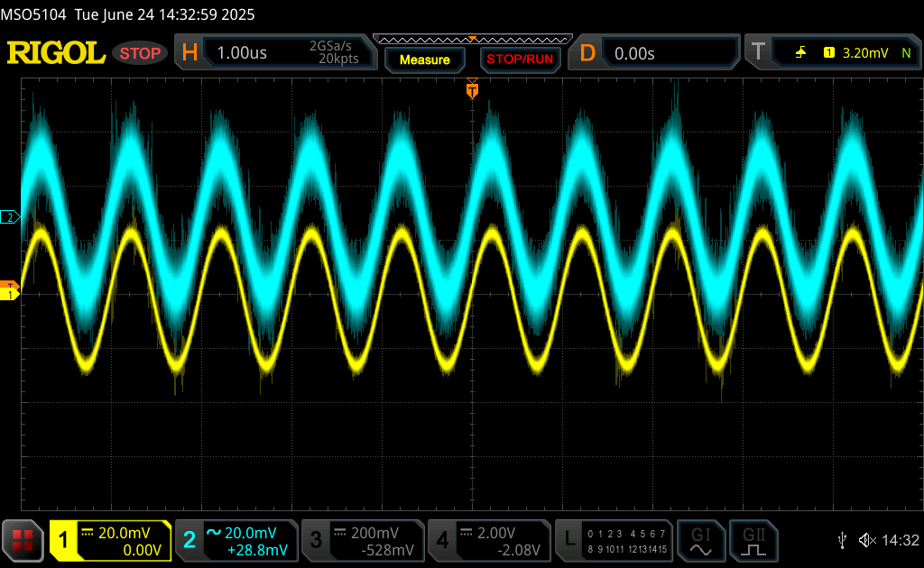Viewport: 924px width, 568px height.
Task: Select the orange trigger position marker
Action: pyautogui.click(x=471, y=90)
